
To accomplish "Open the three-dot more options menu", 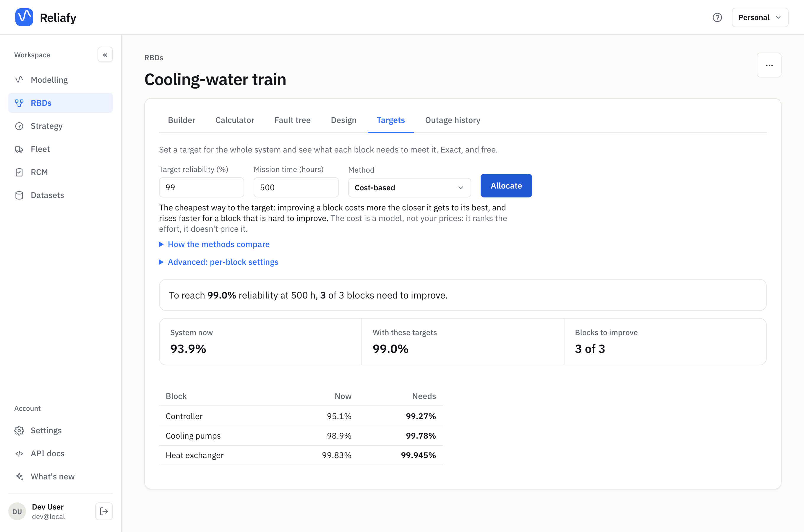I will click(x=769, y=65).
